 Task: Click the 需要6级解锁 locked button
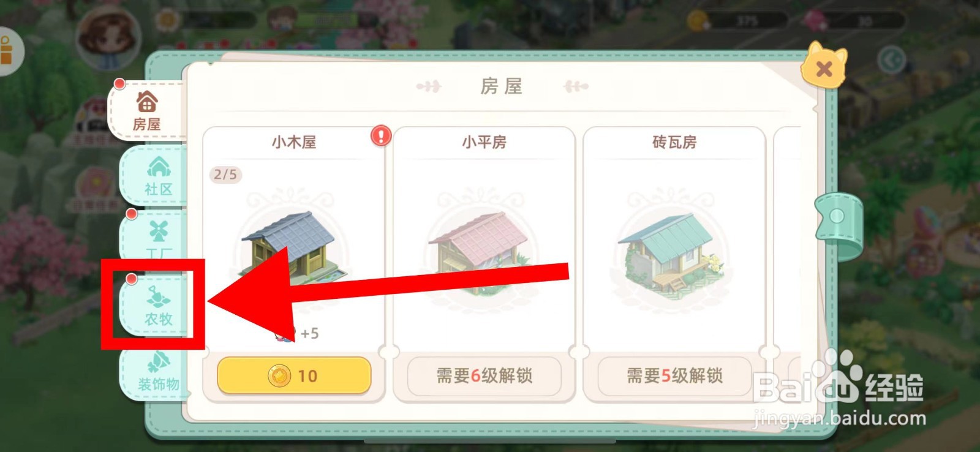coord(484,375)
